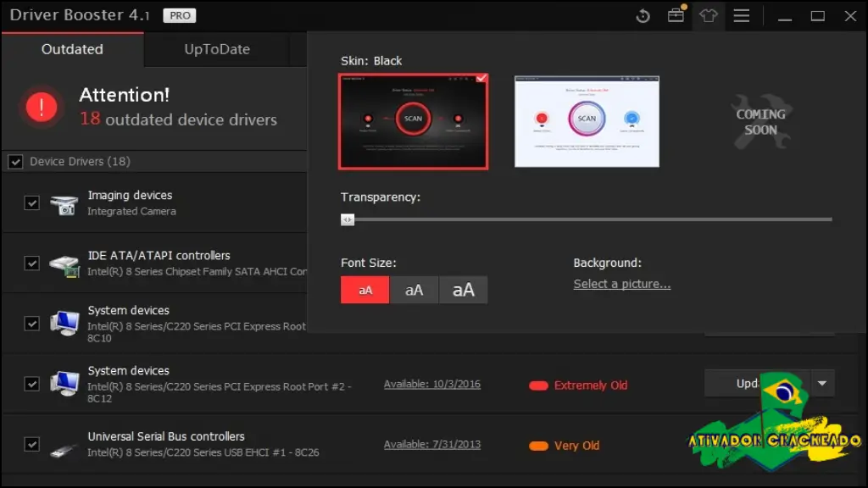Close the Driver Booster window
This screenshot has width=868, height=488.
[x=850, y=16]
